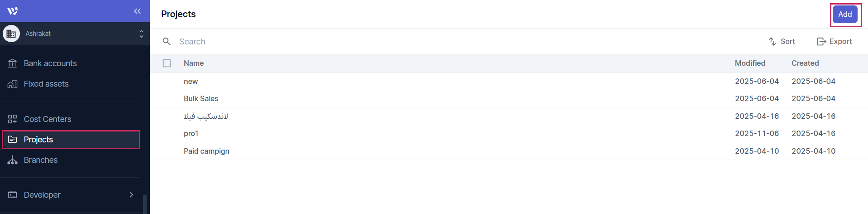Click the app logo in the sidebar header
This screenshot has height=214, width=868.
tap(13, 11)
